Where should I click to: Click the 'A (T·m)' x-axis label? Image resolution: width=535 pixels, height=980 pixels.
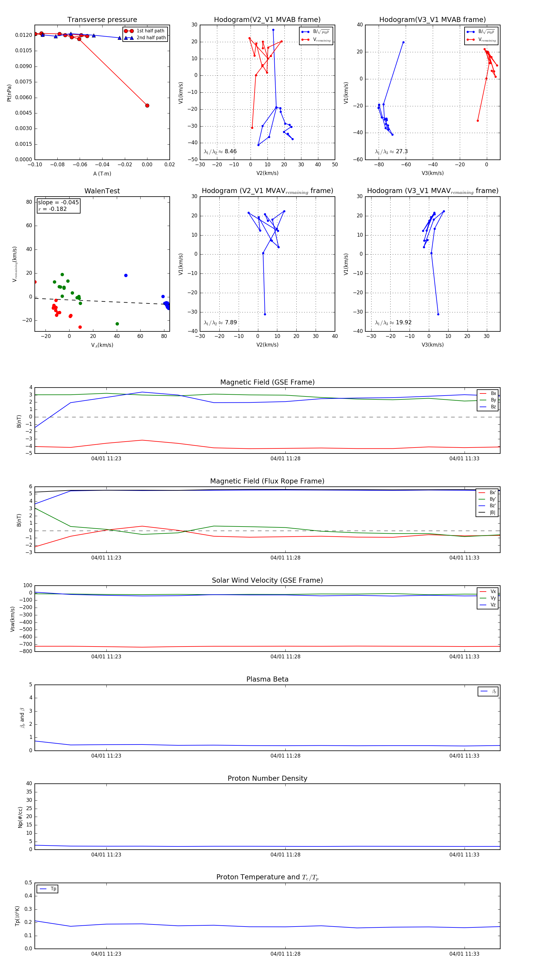coord(102,174)
